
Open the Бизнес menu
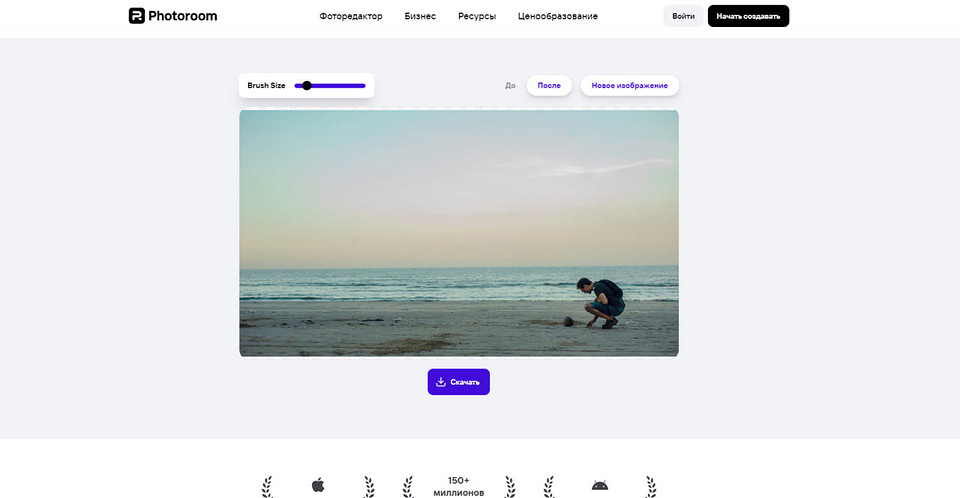(x=420, y=17)
